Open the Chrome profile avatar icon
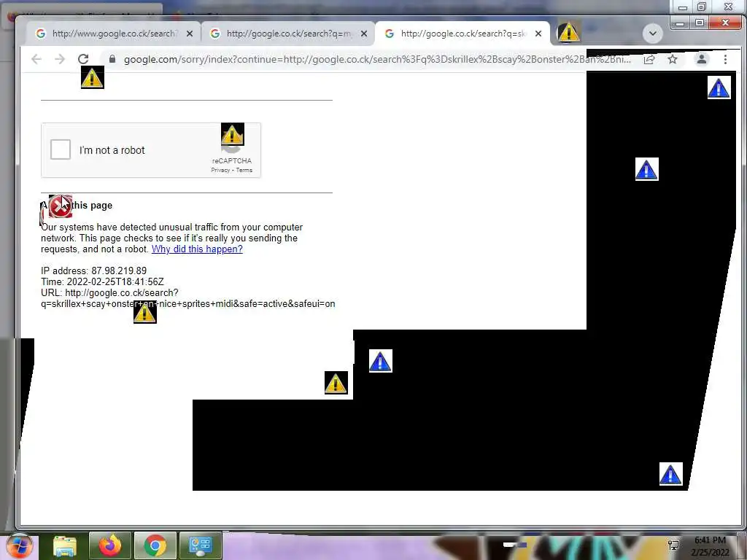 pyautogui.click(x=701, y=60)
